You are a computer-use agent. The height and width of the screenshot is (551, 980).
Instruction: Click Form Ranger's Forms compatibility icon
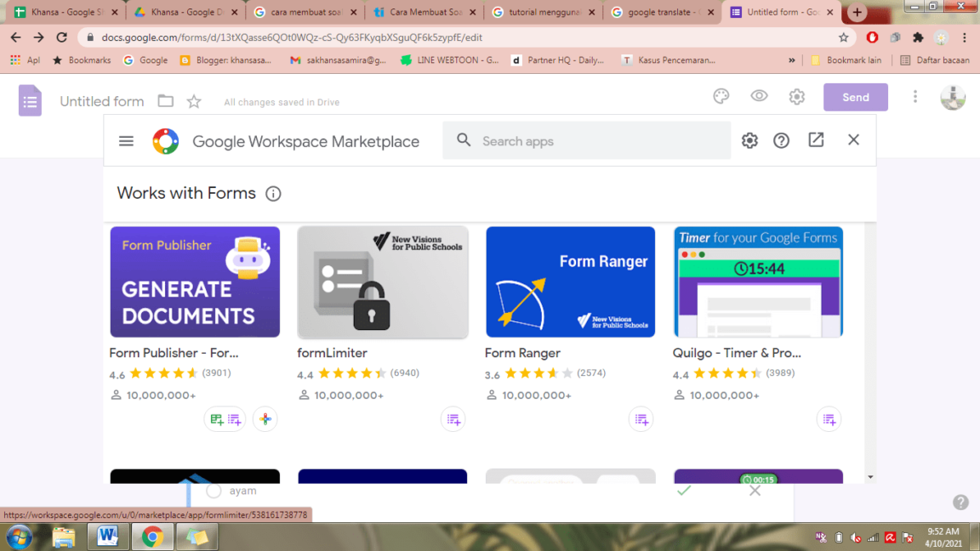(x=641, y=419)
